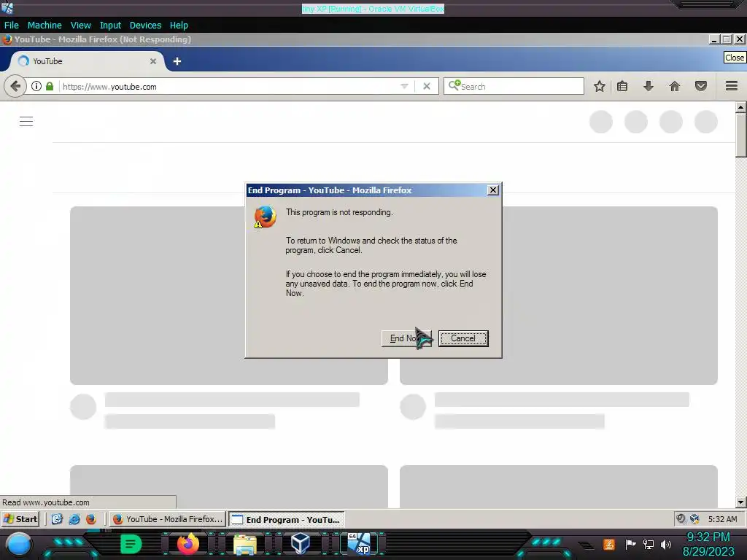Click Show Desktop quick launch icon
This screenshot has width=747, height=560.
coord(57,519)
